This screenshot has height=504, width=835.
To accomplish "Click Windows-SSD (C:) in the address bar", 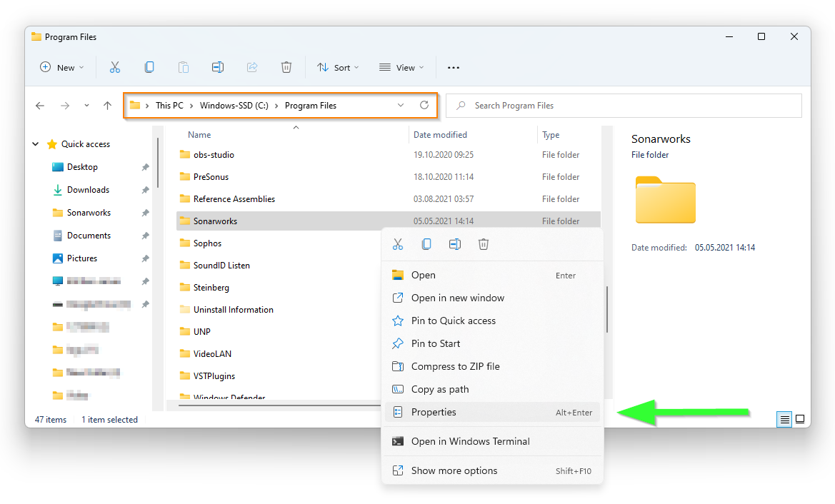I will (234, 106).
